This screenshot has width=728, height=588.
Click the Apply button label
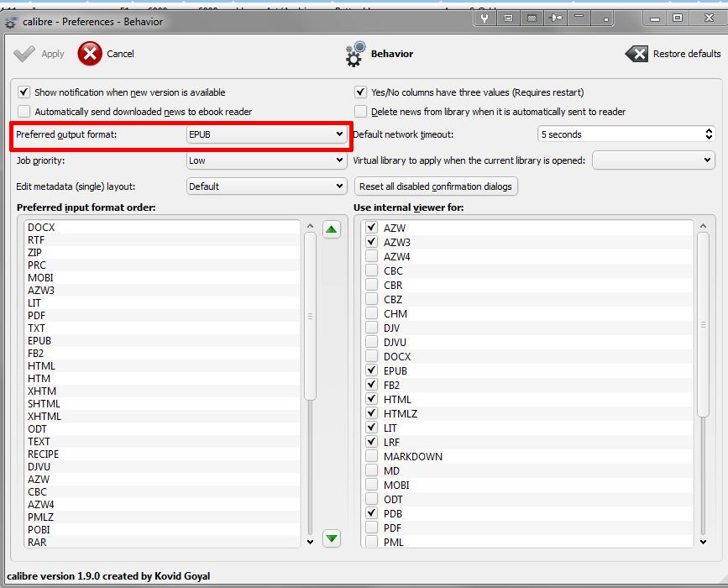click(53, 54)
